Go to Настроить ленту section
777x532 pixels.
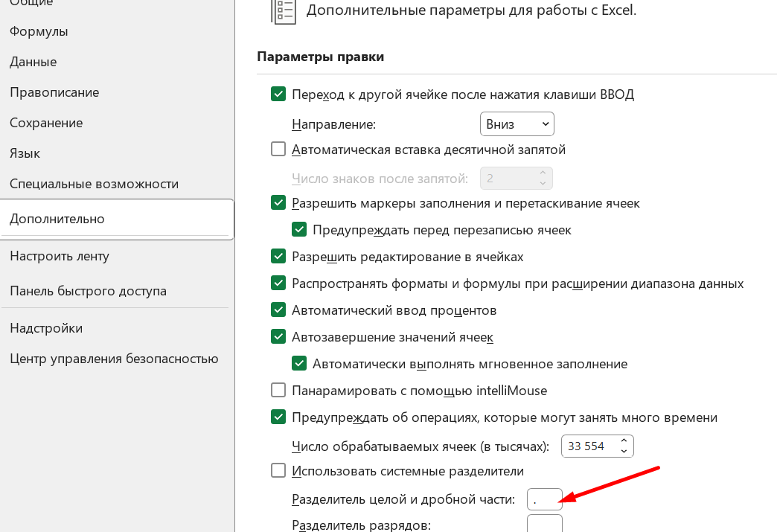click(60, 256)
